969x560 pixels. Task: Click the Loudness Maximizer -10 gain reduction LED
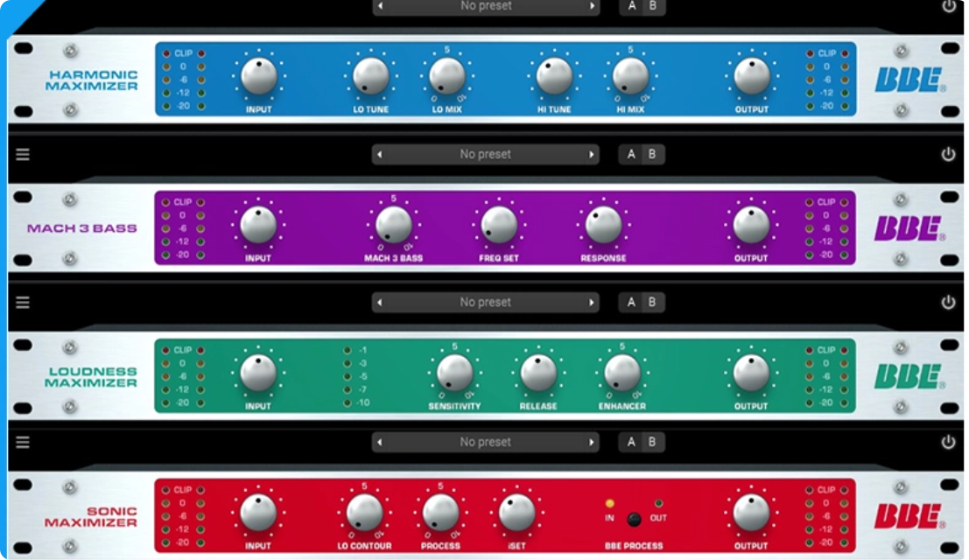click(x=348, y=402)
